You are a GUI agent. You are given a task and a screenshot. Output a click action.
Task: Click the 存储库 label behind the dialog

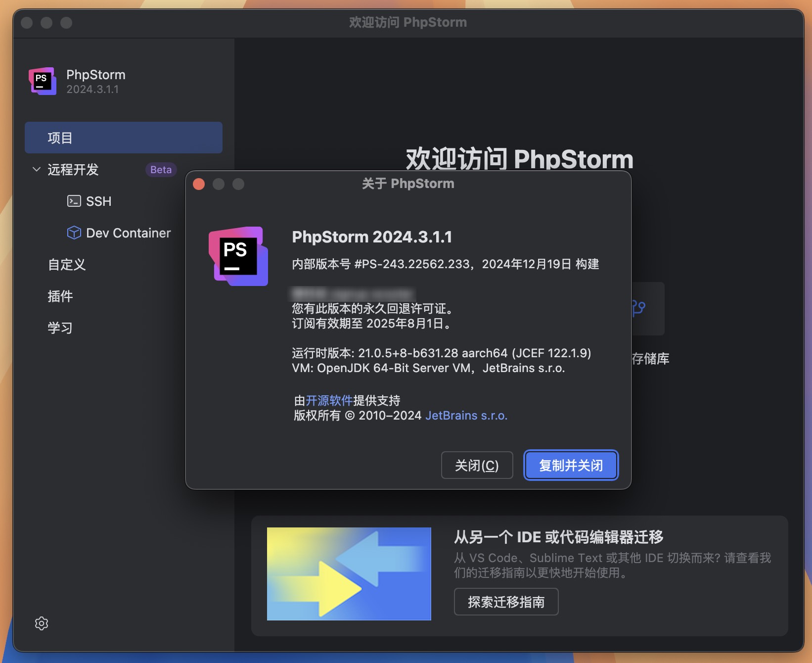click(x=650, y=359)
